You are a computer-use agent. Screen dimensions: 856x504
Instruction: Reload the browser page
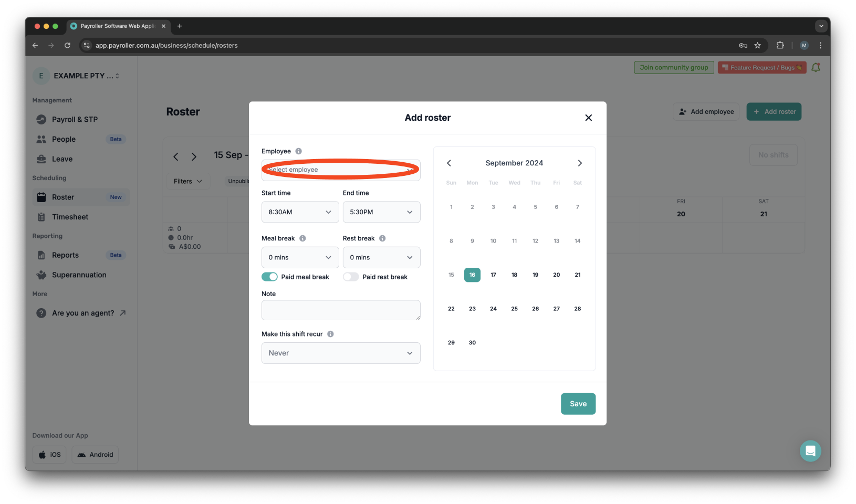(67, 46)
